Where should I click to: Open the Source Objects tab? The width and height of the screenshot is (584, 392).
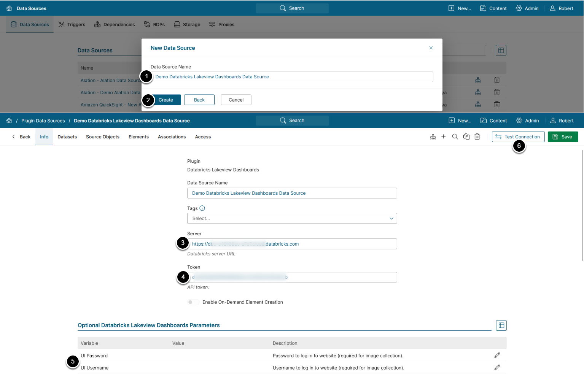tap(103, 137)
